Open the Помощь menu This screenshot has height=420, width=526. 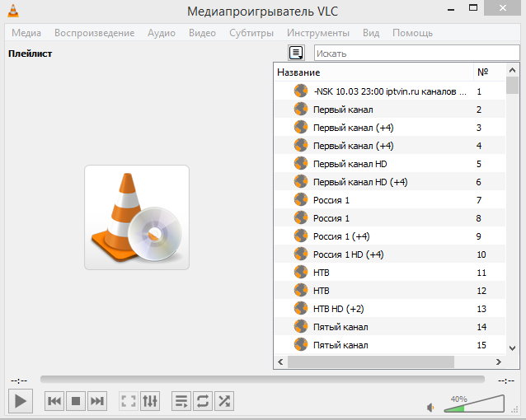(412, 33)
